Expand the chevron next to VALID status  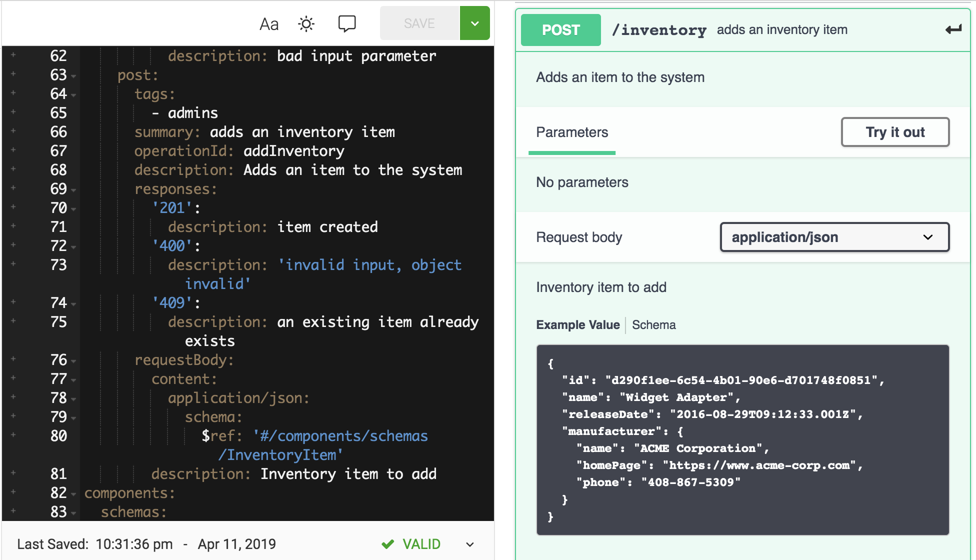pos(470,544)
